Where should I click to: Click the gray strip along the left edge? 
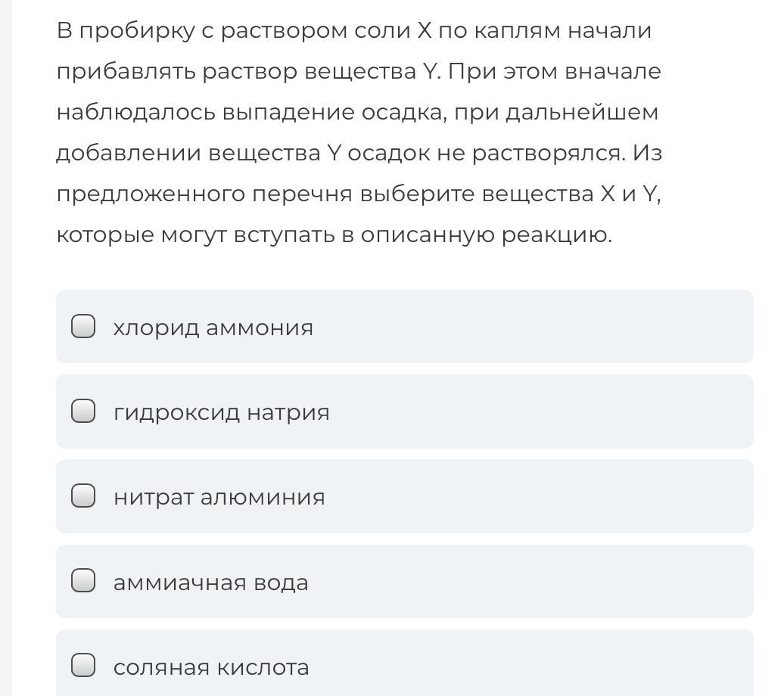tap(5, 348)
